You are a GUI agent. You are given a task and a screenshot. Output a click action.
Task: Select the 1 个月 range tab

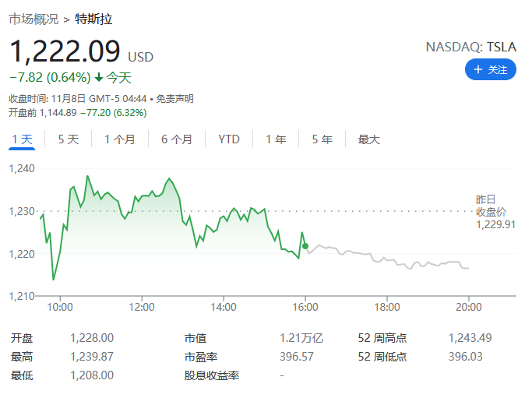[x=119, y=139]
